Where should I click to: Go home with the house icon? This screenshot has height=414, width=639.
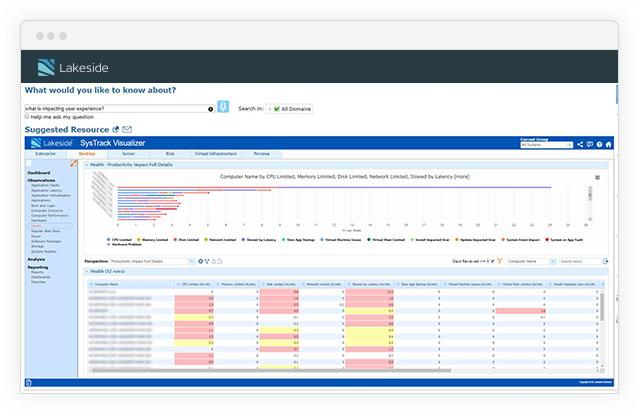tap(608, 144)
